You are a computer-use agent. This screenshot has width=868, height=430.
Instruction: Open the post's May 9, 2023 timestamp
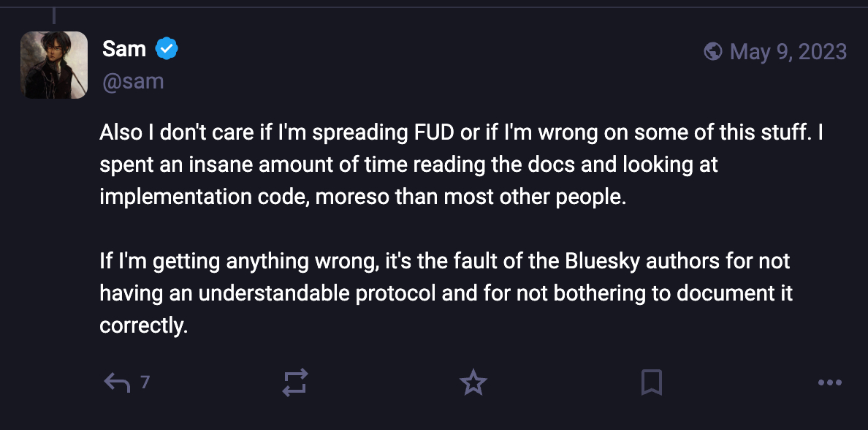coord(788,51)
